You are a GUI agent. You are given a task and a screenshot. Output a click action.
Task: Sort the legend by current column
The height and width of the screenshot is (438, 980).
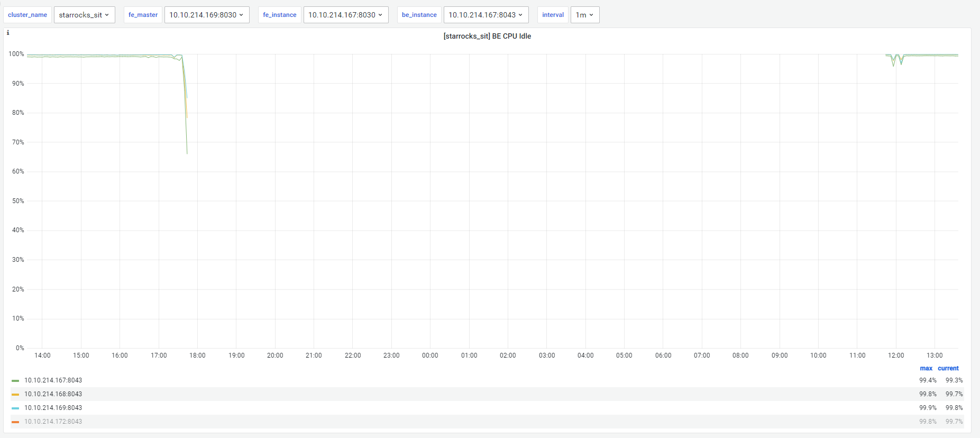(948, 368)
